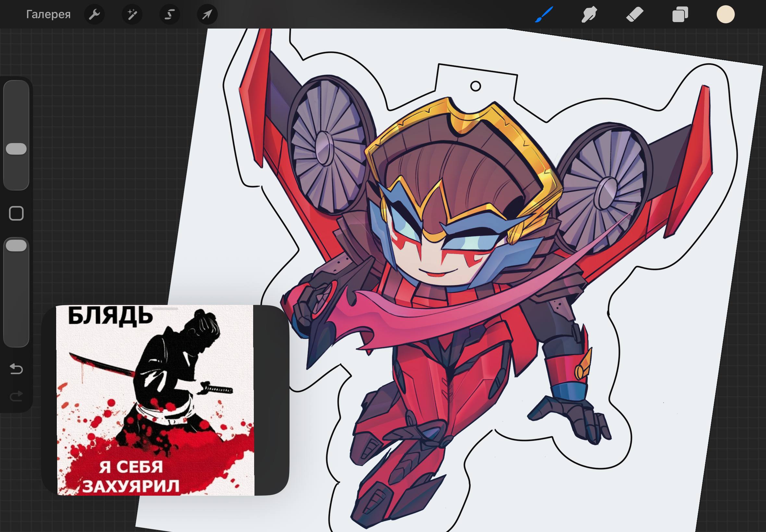Activate the Selection tool
Screen dimensions: 766x532
[x=170, y=14]
